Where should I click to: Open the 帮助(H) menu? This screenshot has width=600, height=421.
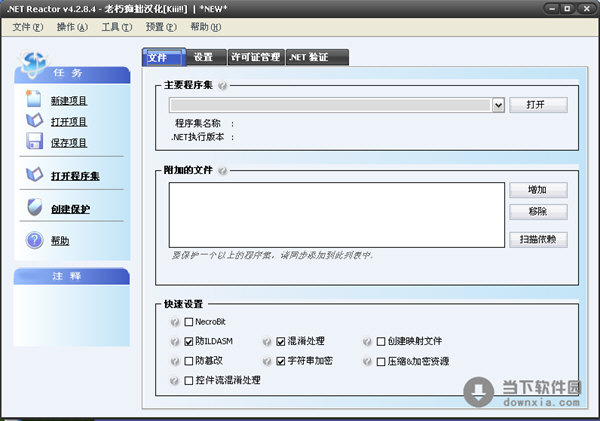tap(205, 27)
